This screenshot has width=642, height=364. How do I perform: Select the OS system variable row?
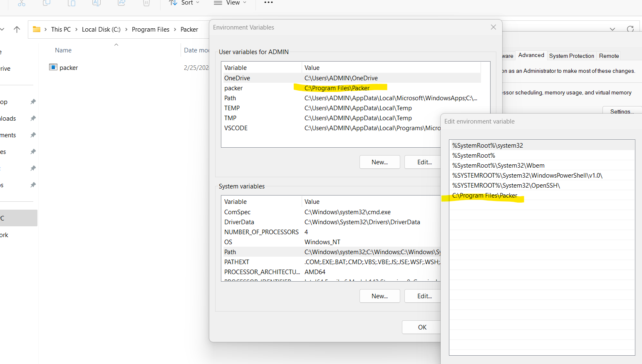(x=331, y=242)
